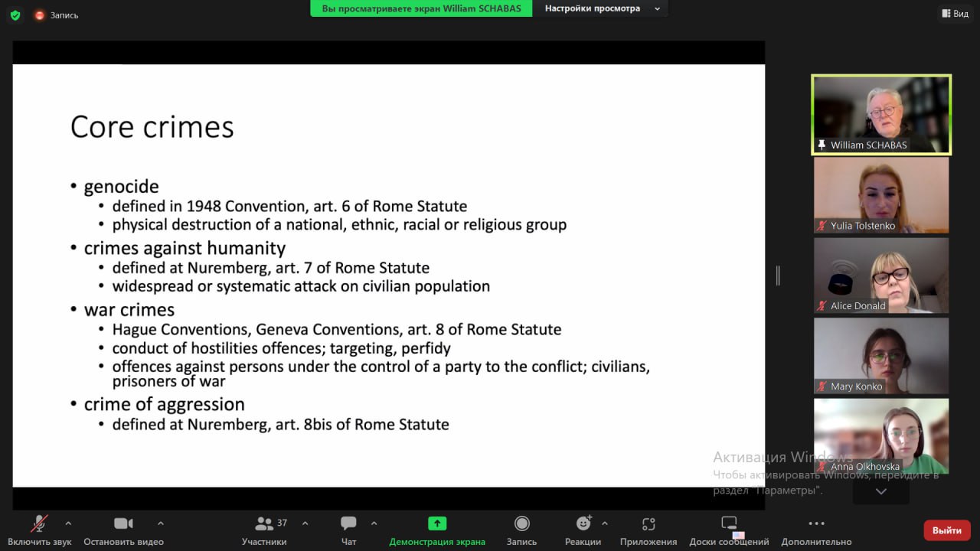Open the Chat panel
Viewport: 980px width, 551px height.
[348, 524]
